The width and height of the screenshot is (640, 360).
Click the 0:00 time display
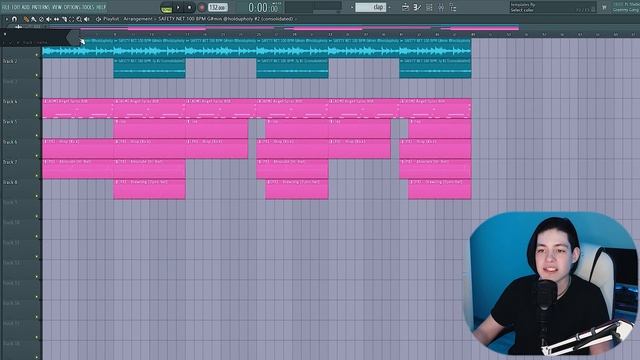(x=264, y=8)
